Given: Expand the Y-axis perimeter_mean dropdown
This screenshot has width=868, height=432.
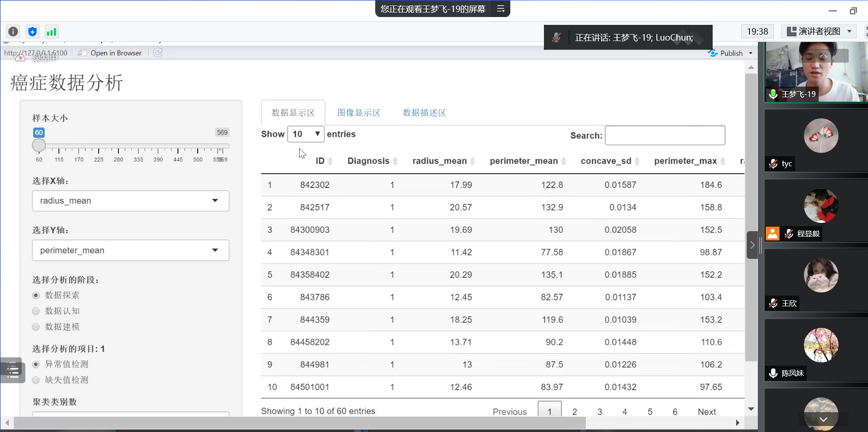Looking at the screenshot, I should [130, 251].
